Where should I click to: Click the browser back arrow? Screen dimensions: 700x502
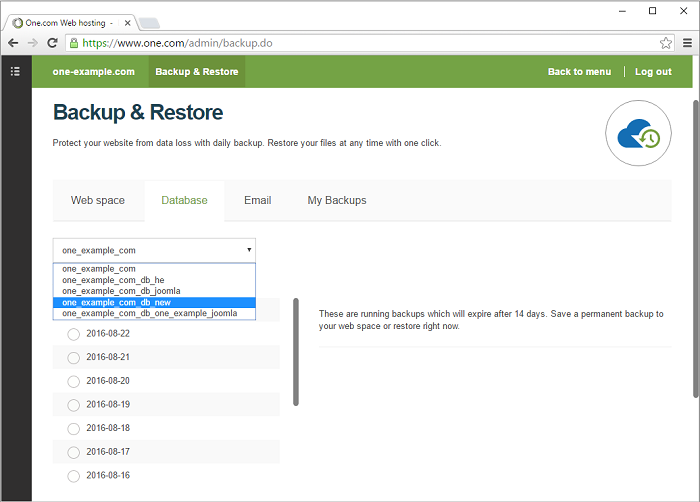point(13,43)
